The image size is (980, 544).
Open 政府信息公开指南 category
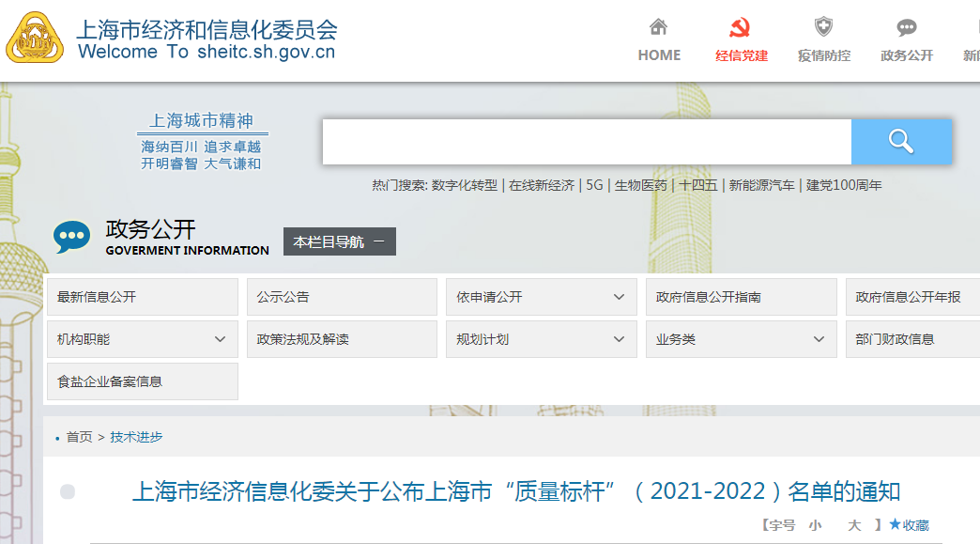742,297
